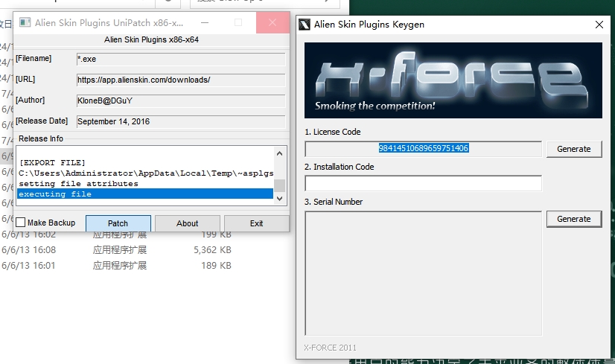Click the URL field with alienskin.com address
The image size is (615, 364).
point(181,80)
